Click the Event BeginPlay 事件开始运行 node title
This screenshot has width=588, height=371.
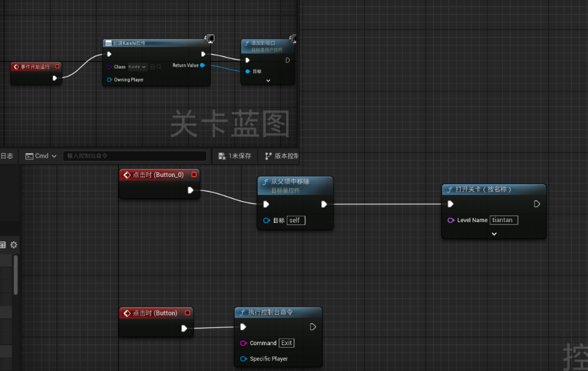(35, 67)
